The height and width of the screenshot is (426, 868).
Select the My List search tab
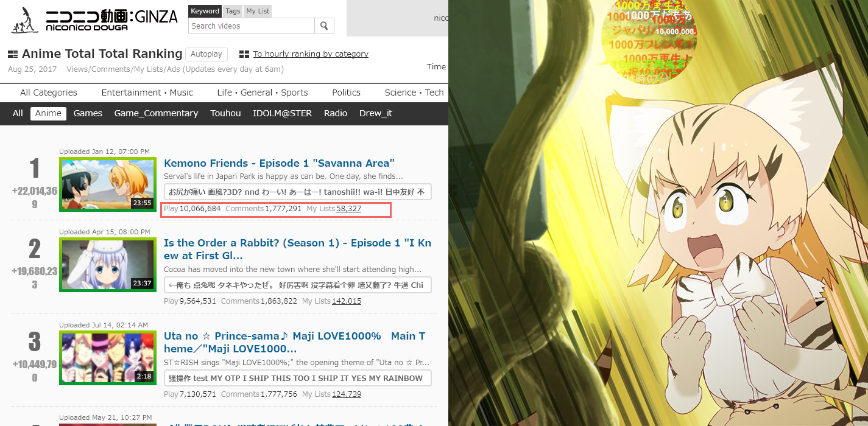tap(258, 11)
